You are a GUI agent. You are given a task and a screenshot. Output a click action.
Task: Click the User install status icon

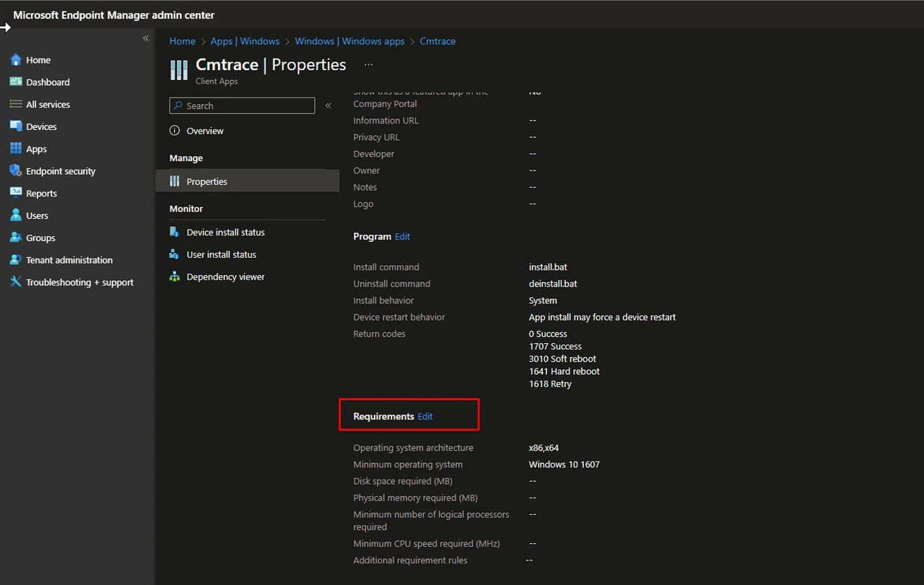click(x=175, y=254)
